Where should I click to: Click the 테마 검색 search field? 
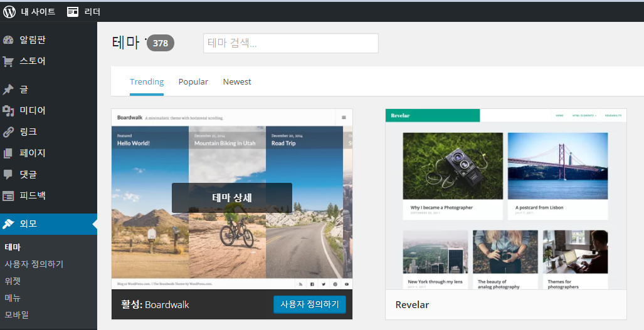[x=290, y=43]
